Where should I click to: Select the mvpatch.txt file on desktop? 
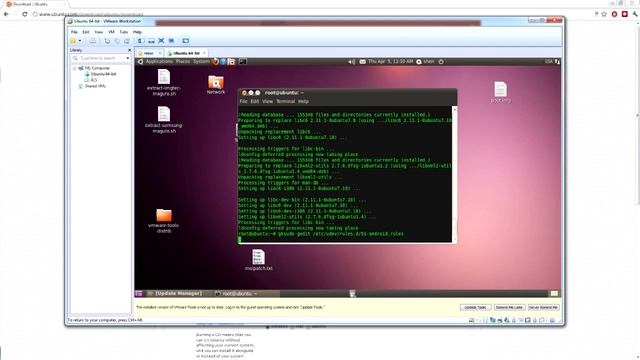[x=258, y=260]
